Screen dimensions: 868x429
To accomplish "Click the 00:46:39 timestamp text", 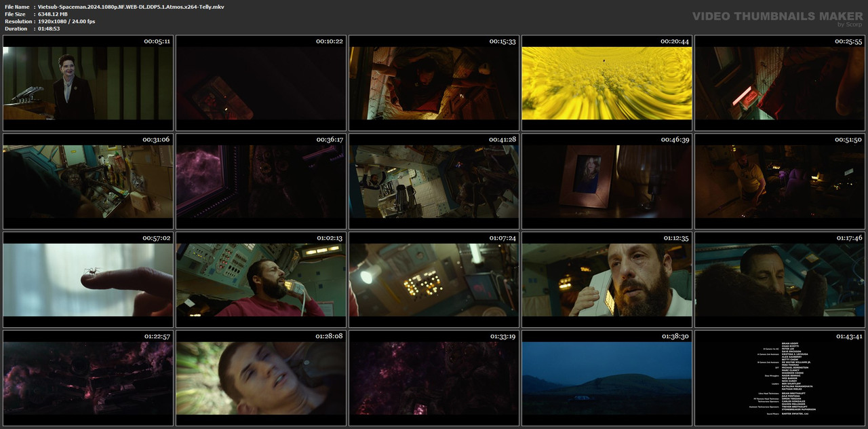I will (675, 140).
